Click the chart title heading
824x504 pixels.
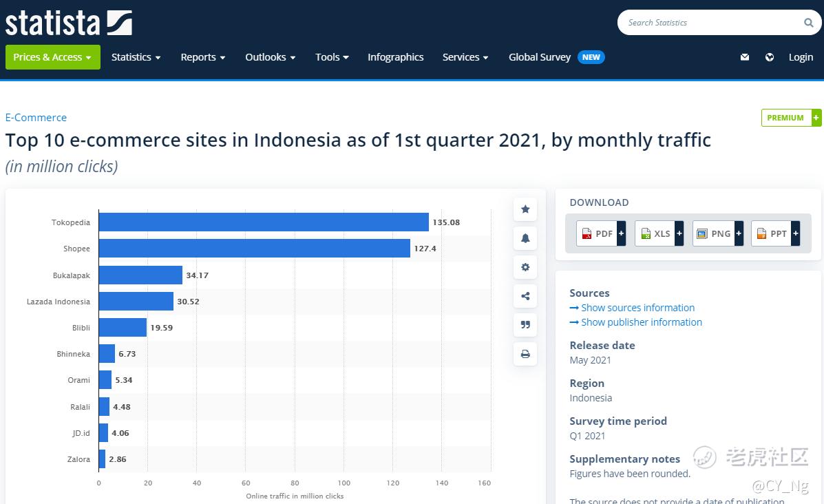click(358, 140)
